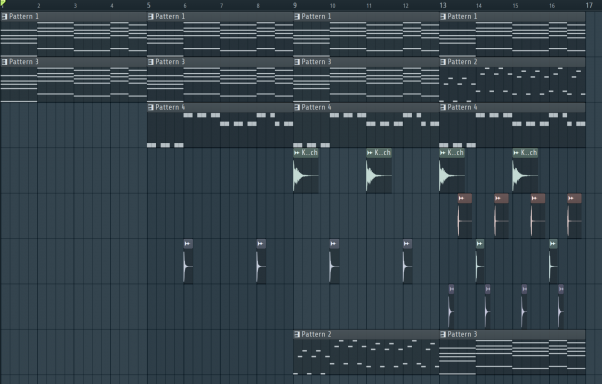Click the icon of gray audio clip at bar 6
This screenshot has height=384, width=602.
tap(187, 243)
